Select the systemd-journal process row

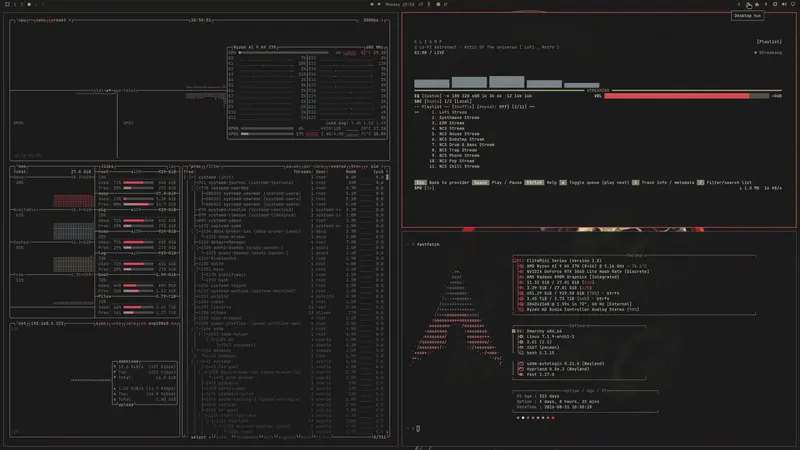pos(286,183)
